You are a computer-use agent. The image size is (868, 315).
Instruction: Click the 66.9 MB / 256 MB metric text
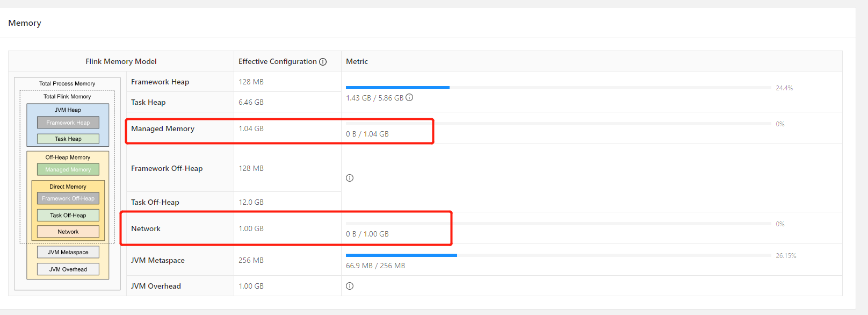(375, 266)
